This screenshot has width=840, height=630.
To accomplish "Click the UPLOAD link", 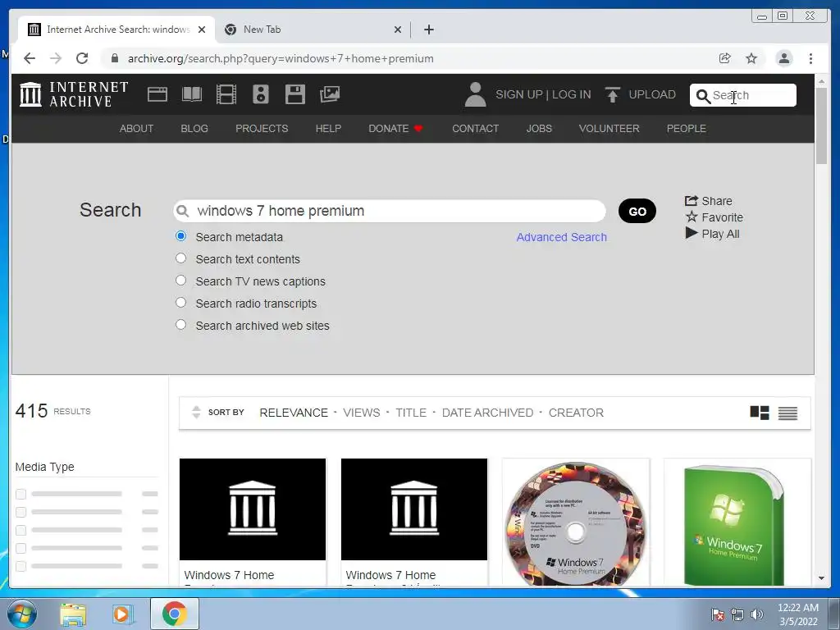I will pyautogui.click(x=652, y=94).
